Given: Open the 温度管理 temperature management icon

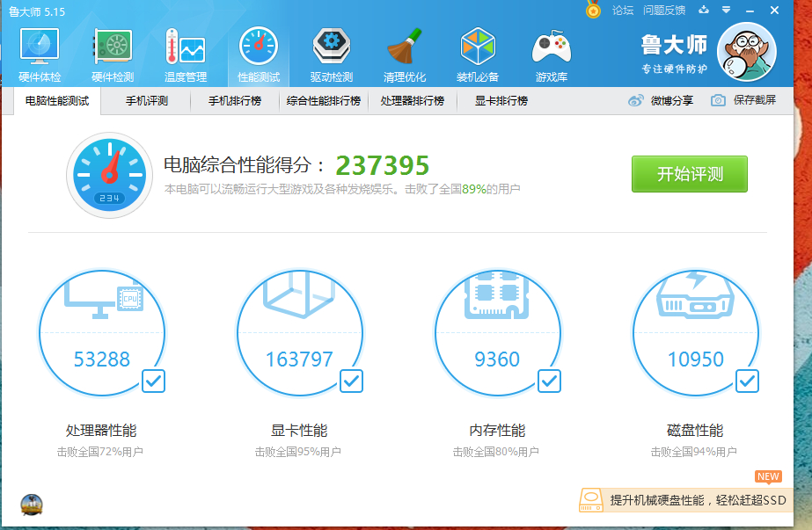Looking at the screenshot, I should pos(186,47).
